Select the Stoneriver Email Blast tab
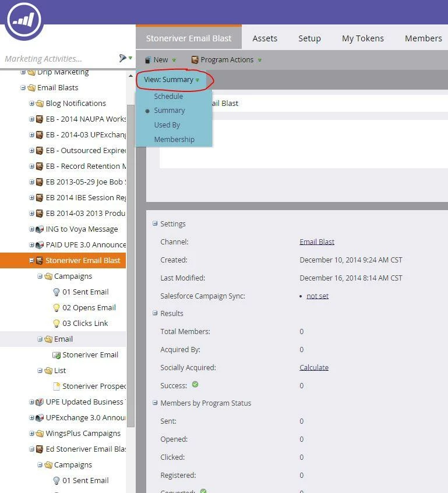 click(x=189, y=38)
